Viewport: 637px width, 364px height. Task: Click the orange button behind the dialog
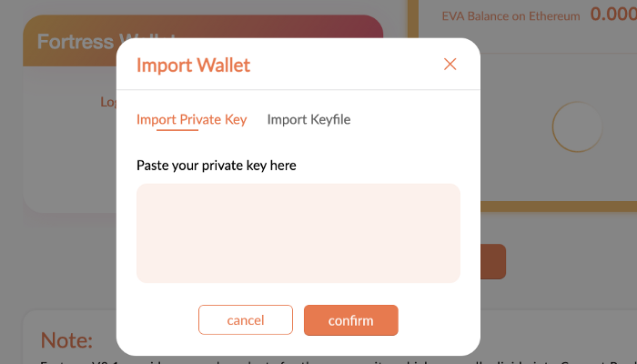[x=492, y=261]
